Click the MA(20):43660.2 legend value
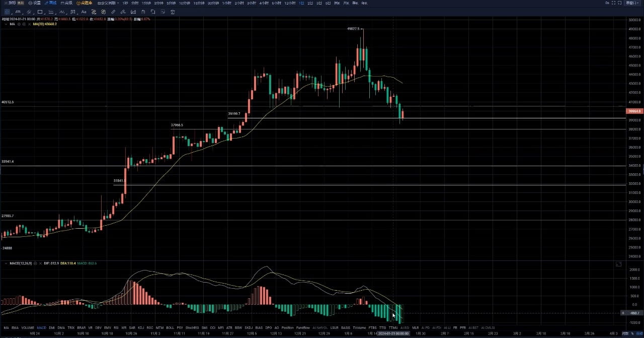644x338 pixels. click(45, 24)
